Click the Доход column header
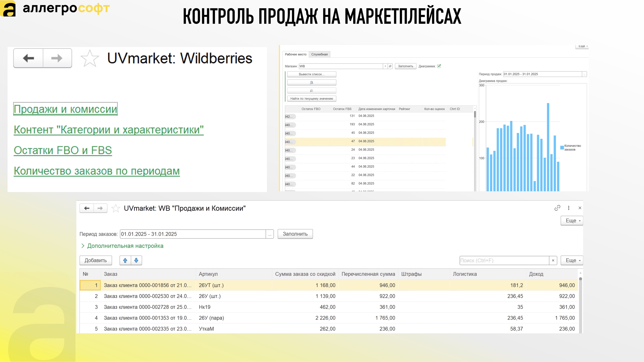Screen dimensions: 644x362 tap(552, 274)
